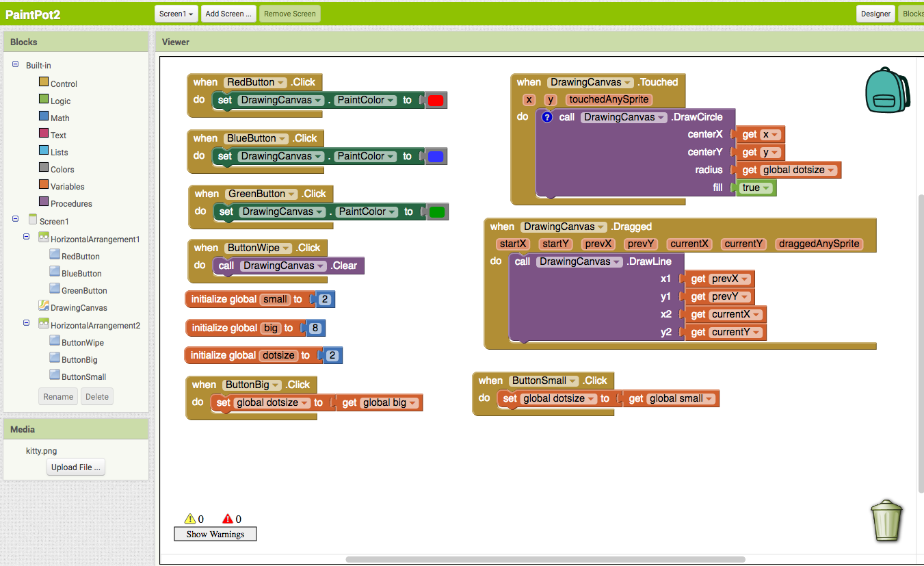The width and height of the screenshot is (924, 566).
Task: Open the Screen1 dropdown in top bar
Action: click(176, 14)
